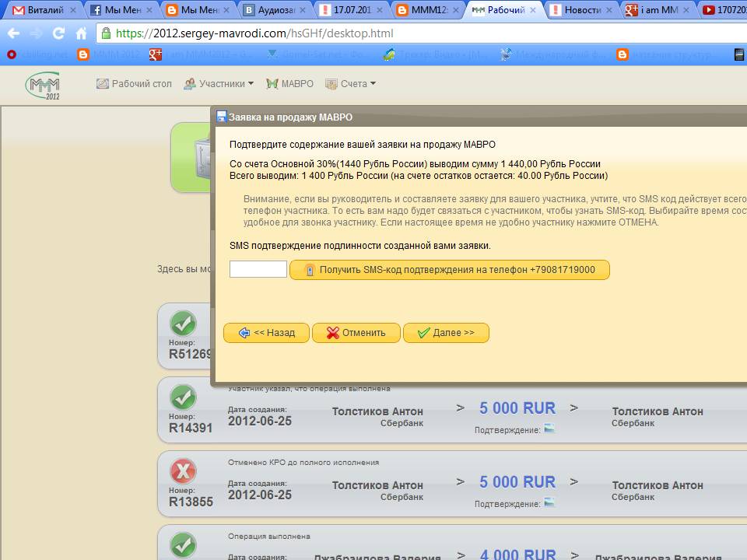Image resolution: width=747 pixels, height=560 pixels.
Task: Click the green HTTPS padlock icon
Action: pyautogui.click(x=106, y=33)
